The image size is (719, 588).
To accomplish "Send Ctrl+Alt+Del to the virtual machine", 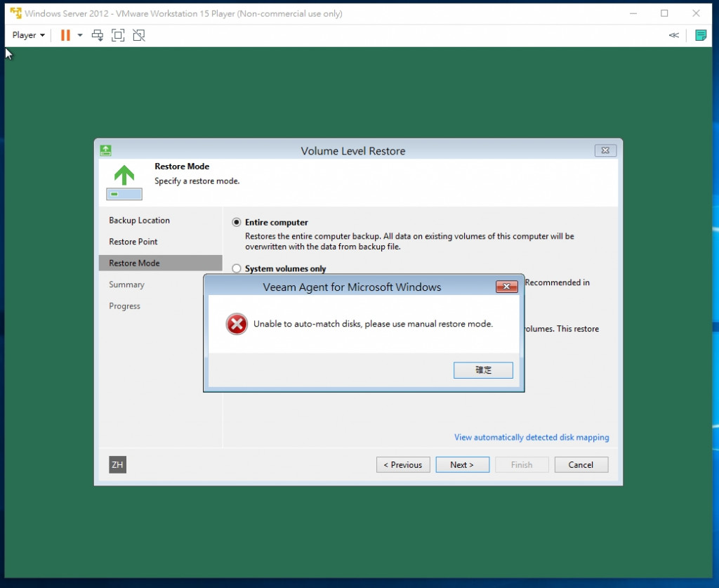I will coord(97,35).
